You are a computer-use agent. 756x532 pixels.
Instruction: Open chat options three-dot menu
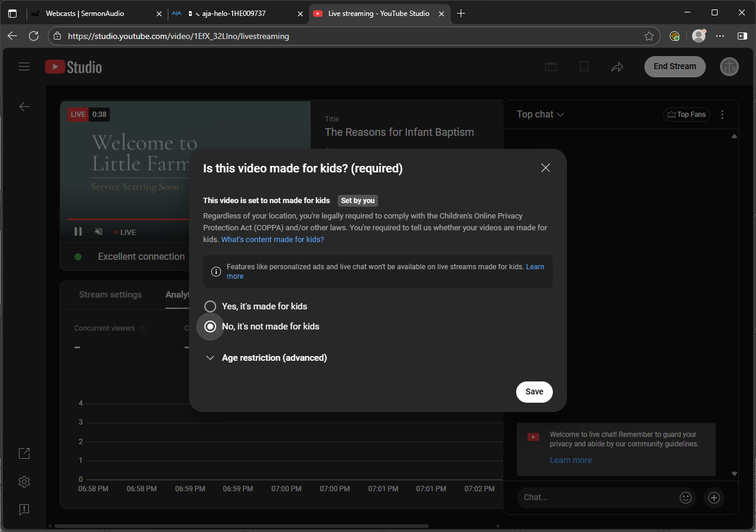click(722, 115)
